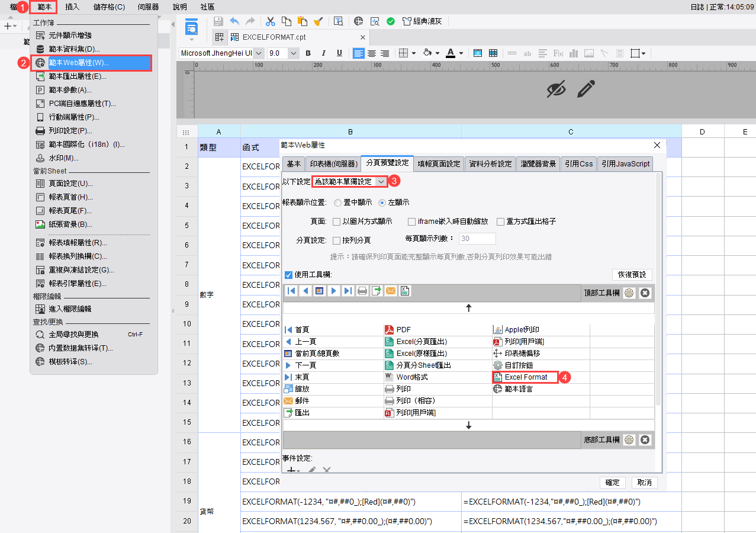756x533 pixels.
Task: Align cell text center
Action: click(x=372, y=53)
